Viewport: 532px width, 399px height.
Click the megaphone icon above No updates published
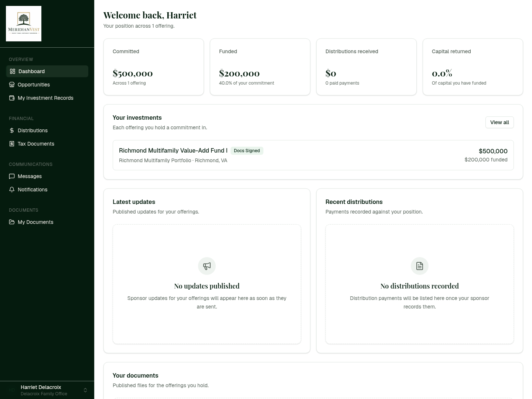(207, 266)
